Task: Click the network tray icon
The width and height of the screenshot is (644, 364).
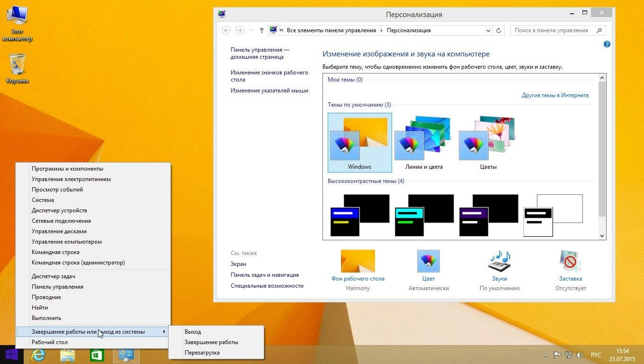Action: point(568,355)
